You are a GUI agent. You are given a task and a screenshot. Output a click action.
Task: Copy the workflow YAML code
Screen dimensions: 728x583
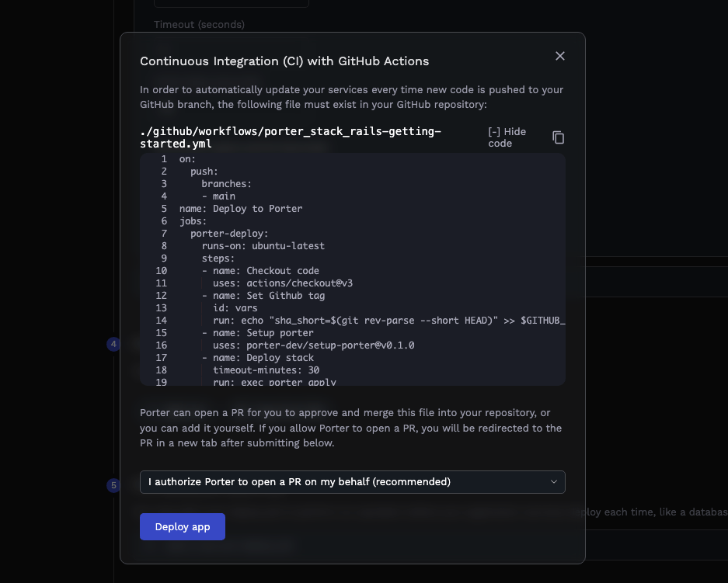558,137
